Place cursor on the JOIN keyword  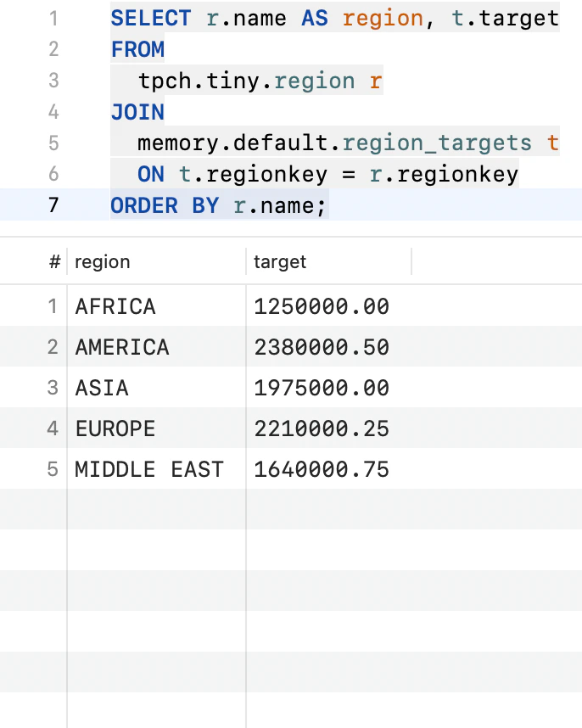[x=137, y=112]
